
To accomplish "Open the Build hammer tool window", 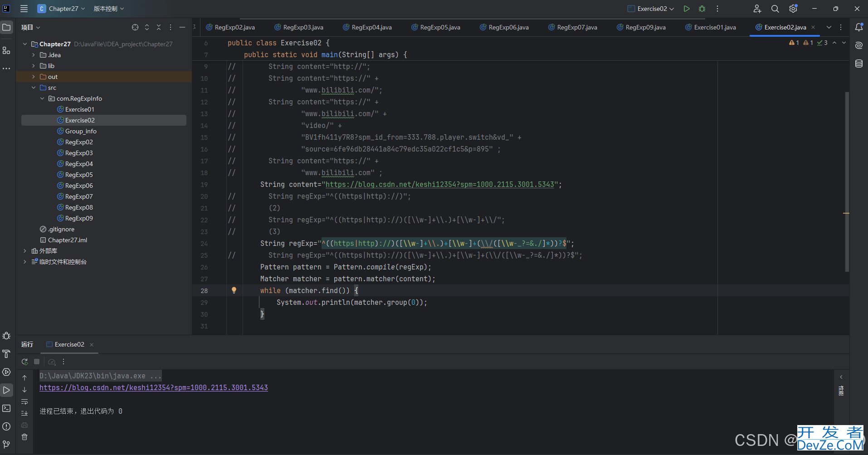I will coord(6,354).
